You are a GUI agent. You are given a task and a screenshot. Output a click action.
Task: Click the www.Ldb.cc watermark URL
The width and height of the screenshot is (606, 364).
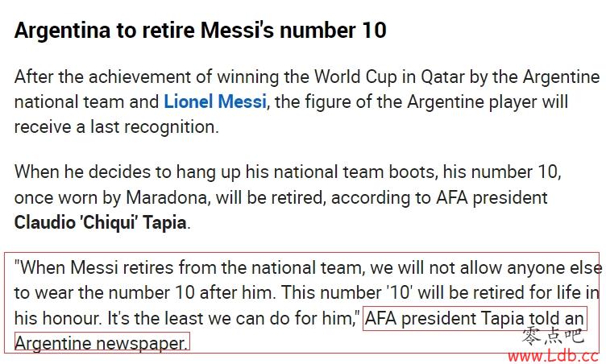(x=553, y=356)
